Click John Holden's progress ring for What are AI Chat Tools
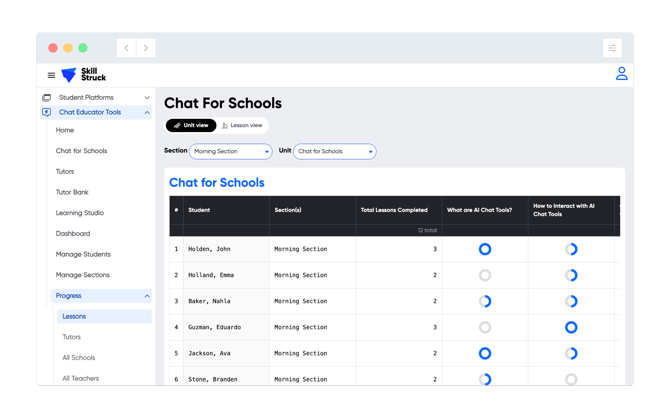670x418 pixels. [x=485, y=249]
